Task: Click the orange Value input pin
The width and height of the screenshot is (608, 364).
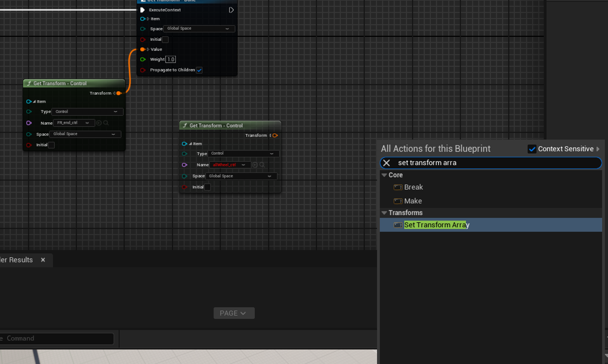Action: point(142,49)
